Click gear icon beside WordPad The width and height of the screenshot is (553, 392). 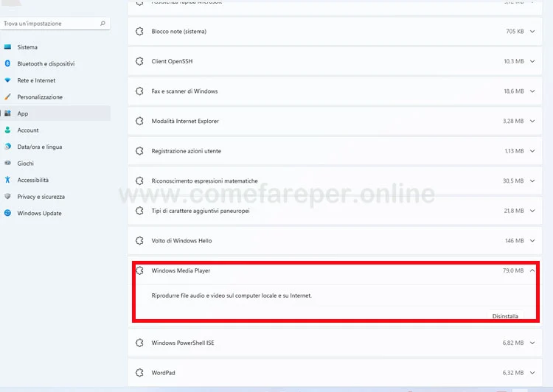coord(139,373)
